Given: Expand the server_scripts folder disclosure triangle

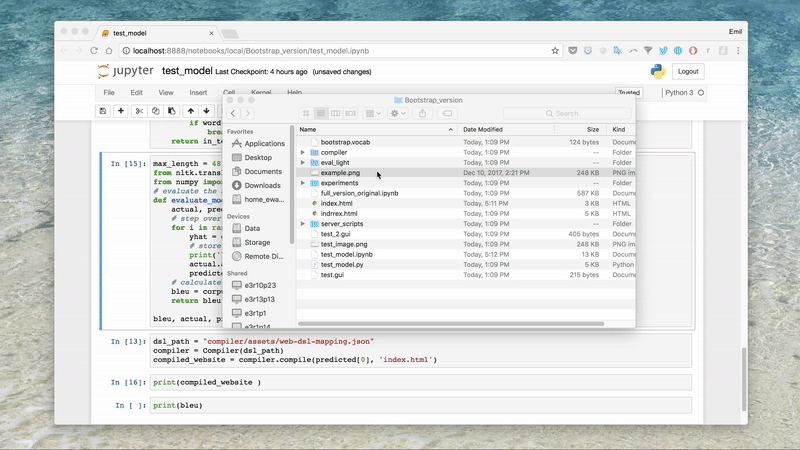Looking at the screenshot, I should 303,224.
